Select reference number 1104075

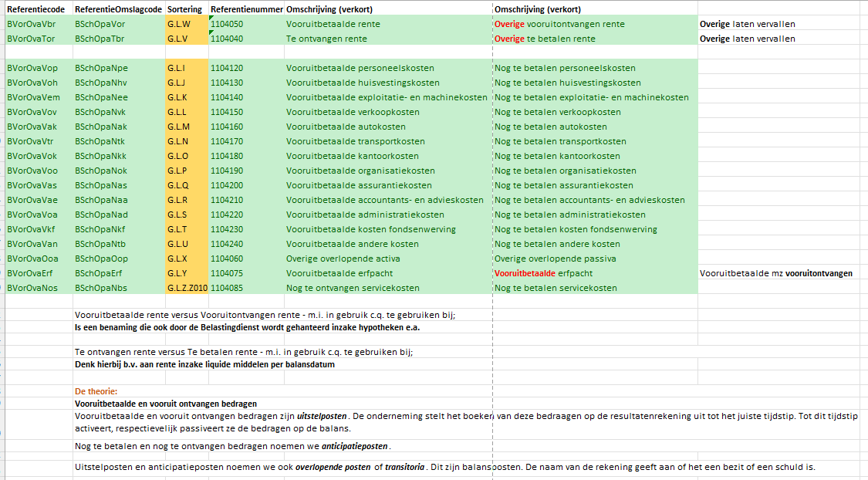pyautogui.click(x=246, y=273)
